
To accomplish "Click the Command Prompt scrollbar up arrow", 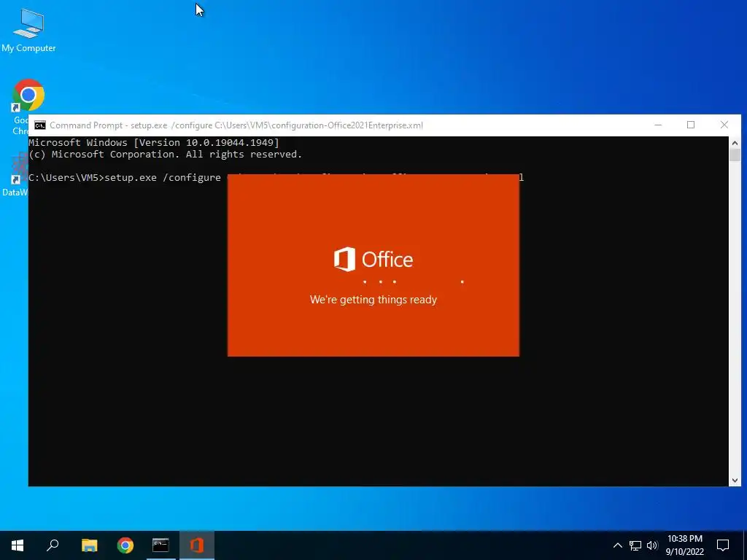I will point(735,143).
